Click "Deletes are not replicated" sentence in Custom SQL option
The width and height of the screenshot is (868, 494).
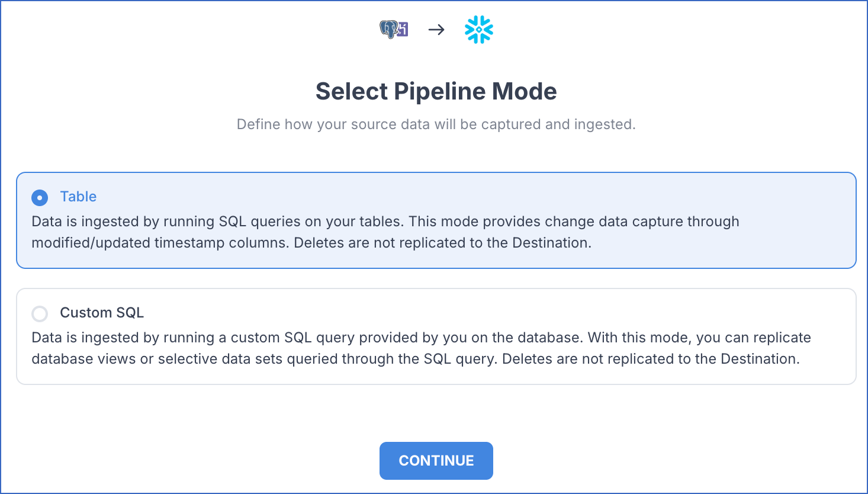tap(651, 359)
